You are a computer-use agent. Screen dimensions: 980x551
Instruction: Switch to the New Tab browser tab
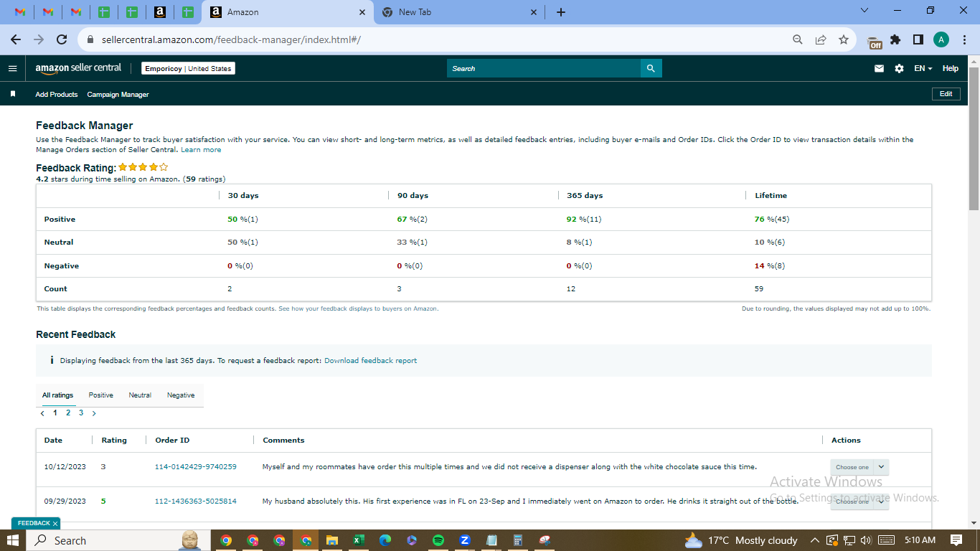point(459,12)
